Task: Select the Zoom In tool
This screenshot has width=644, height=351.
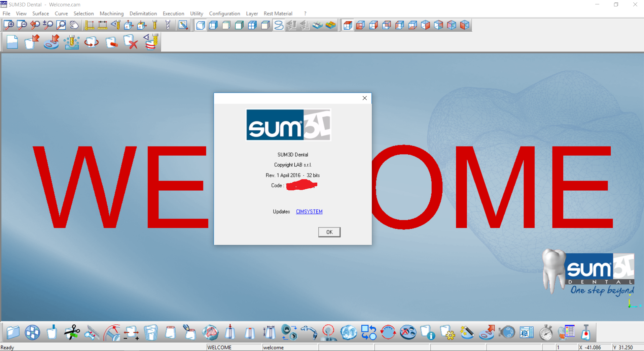Action: tap(8, 25)
